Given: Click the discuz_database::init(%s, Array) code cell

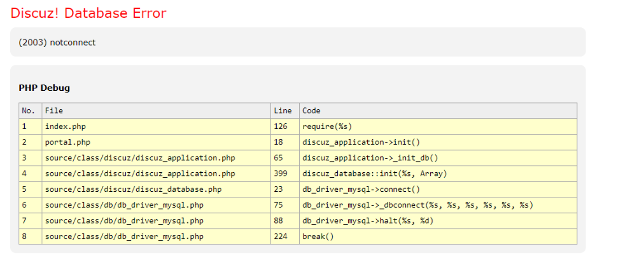Looking at the screenshot, I should [375, 173].
